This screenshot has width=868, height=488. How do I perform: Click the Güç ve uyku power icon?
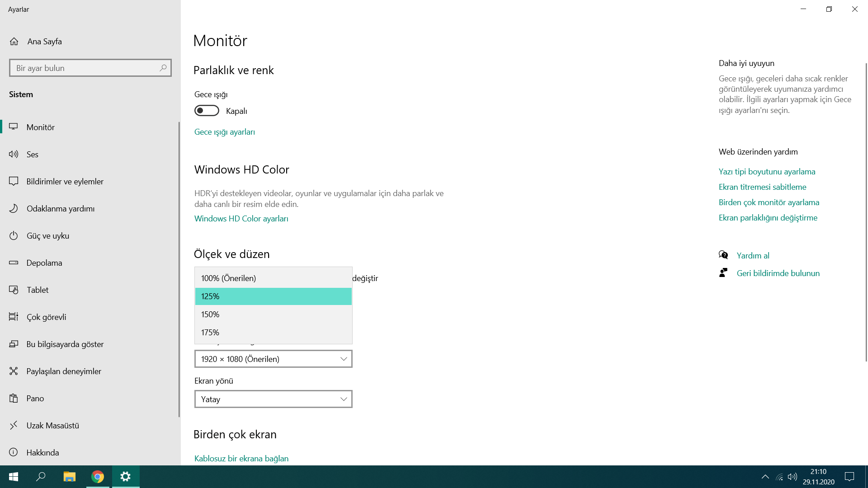(14, 235)
